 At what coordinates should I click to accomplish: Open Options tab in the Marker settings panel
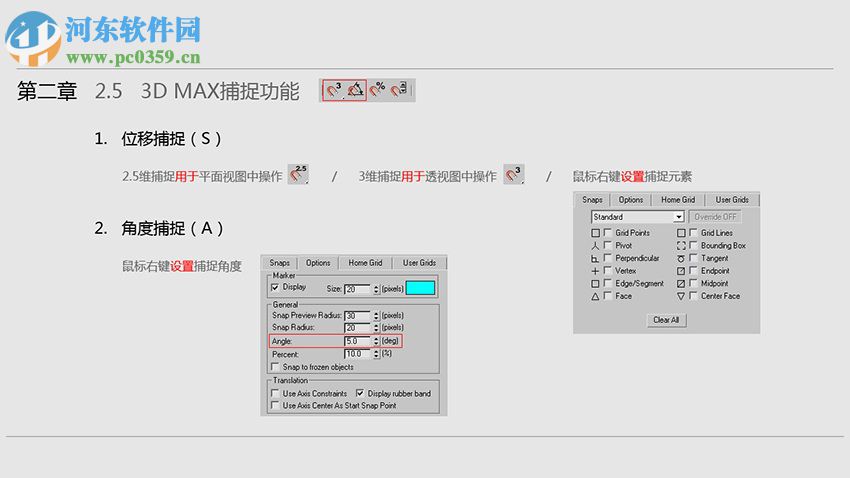coord(318,262)
